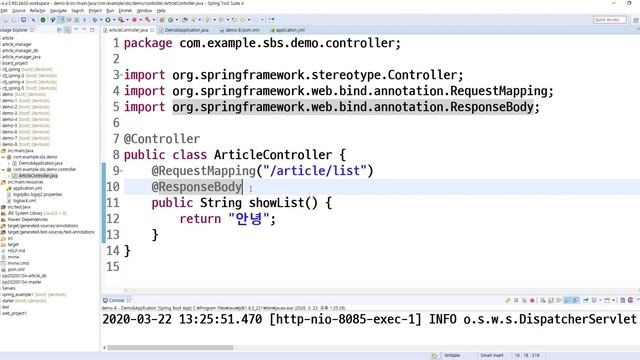Open the Source menu
The image size is (640, 360).
click(18, 11)
